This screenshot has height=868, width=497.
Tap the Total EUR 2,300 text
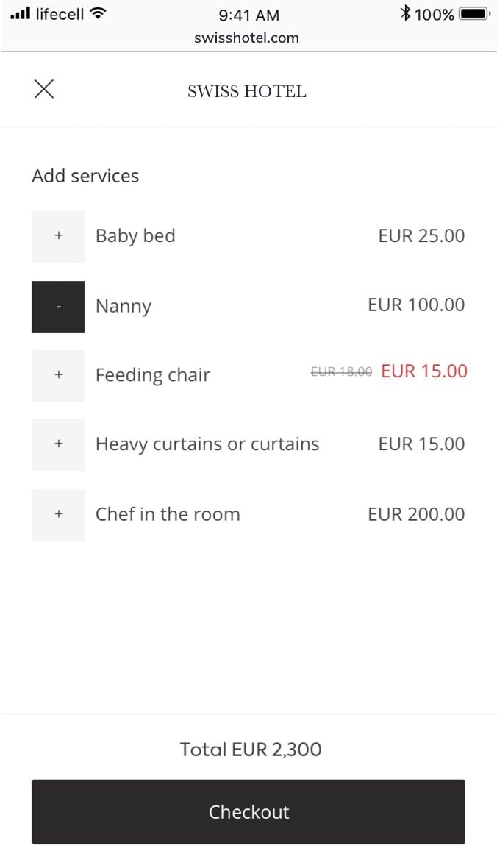pyautogui.click(x=251, y=750)
